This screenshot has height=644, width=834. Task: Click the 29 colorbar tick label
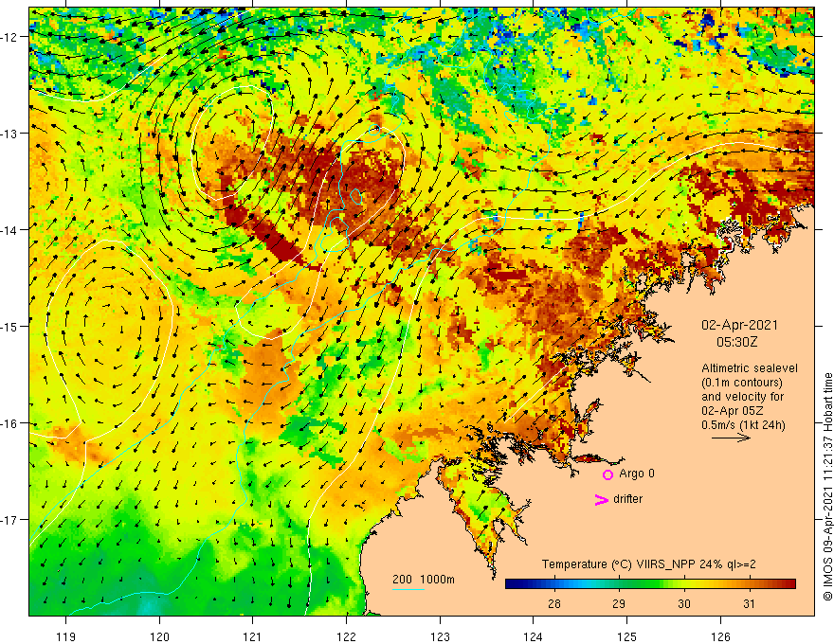point(619,603)
